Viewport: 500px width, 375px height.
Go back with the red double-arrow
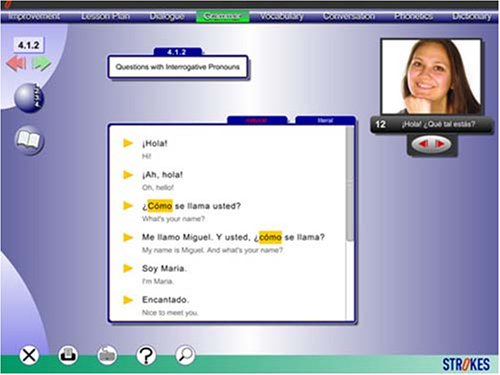coord(16,63)
